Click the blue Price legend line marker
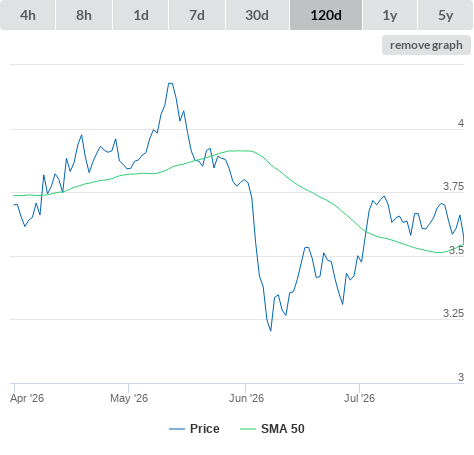 click(x=177, y=429)
